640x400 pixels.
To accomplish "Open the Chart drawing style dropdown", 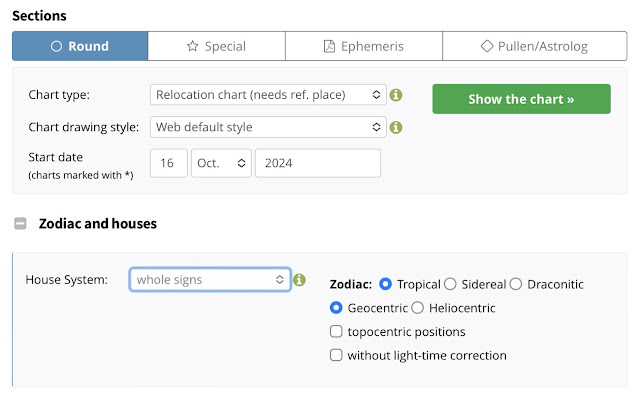I will (268, 127).
